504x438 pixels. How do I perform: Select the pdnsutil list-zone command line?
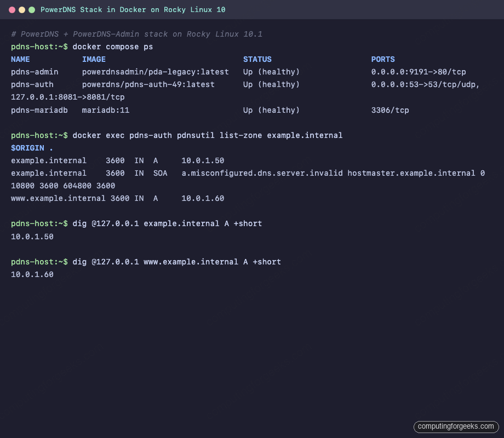click(x=207, y=136)
